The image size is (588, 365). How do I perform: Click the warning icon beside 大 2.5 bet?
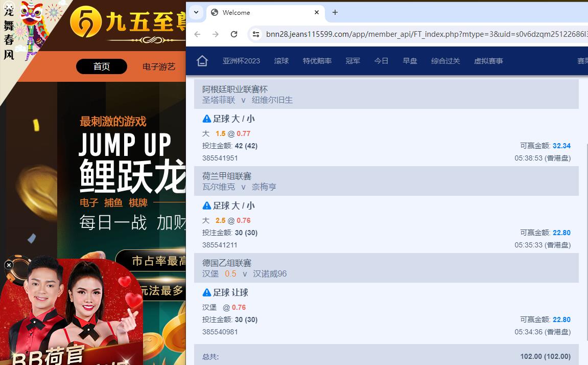(x=206, y=206)
